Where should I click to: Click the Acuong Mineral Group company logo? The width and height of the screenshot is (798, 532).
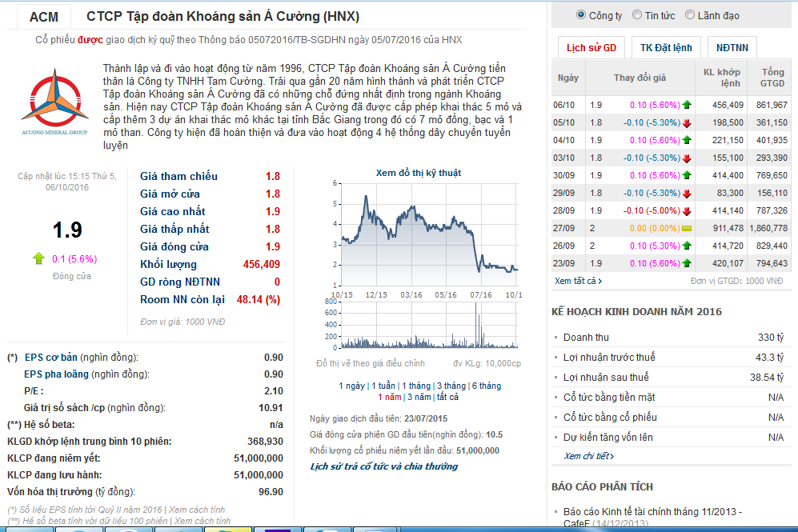coord(55,102)
